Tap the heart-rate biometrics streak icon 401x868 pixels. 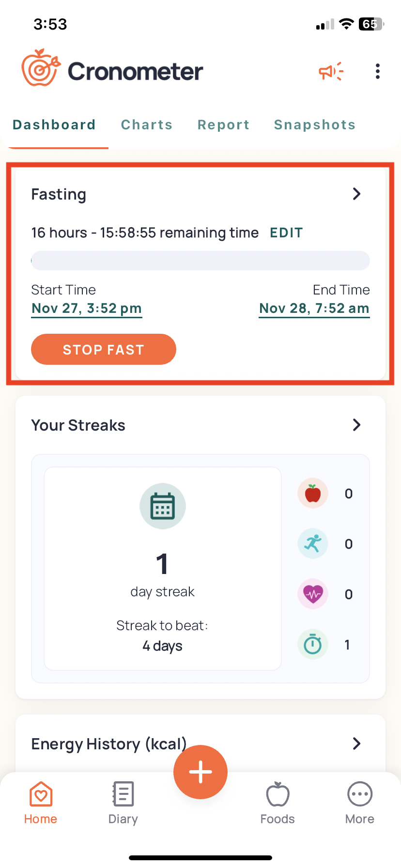pos(312,594)
